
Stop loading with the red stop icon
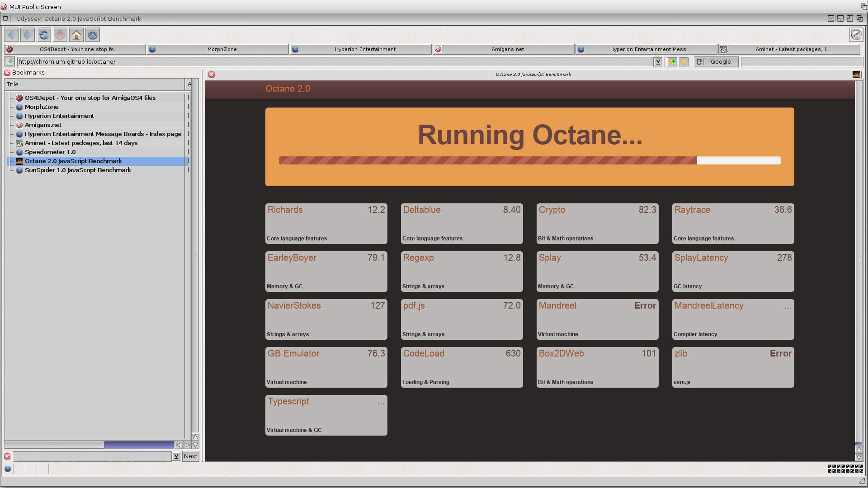click(60, 35)
